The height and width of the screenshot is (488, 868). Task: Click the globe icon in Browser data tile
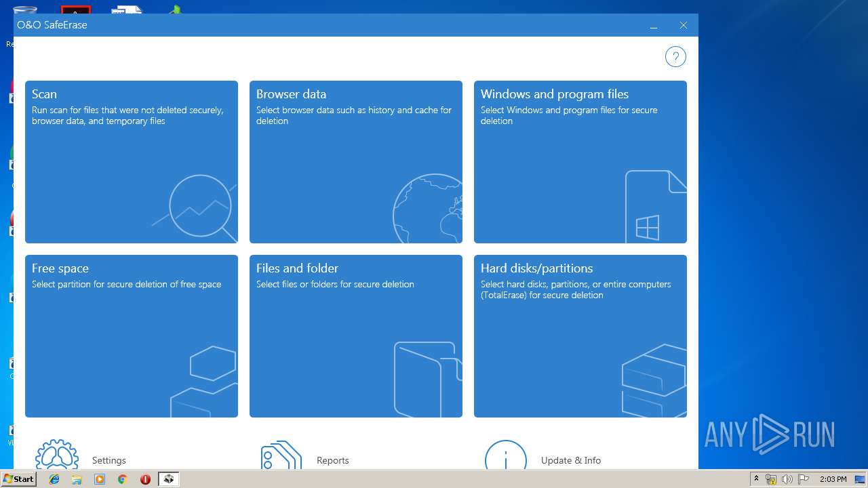(428, 209)
